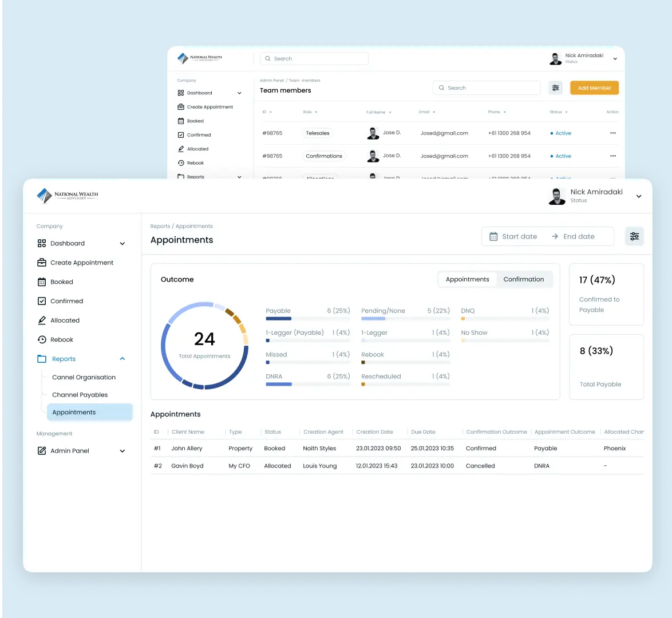Viewport: 672px width, 618px height.
Task: Click the client name John Allery in the table
Action: [x=187, y=449]
